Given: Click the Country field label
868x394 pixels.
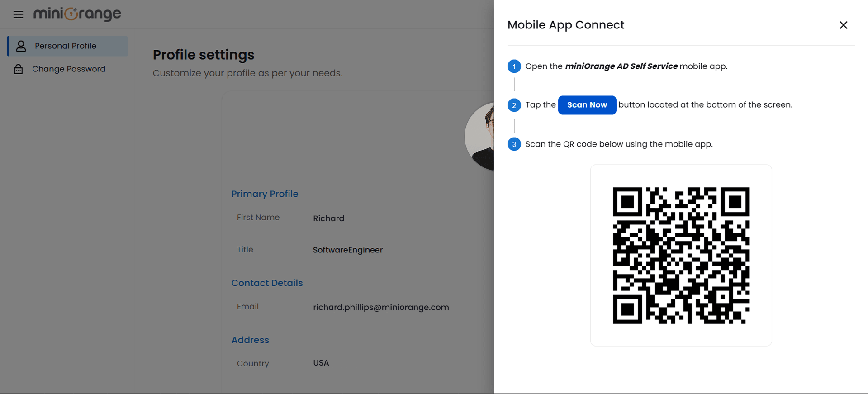Looking at the screenshot, I should coord(253,364).
